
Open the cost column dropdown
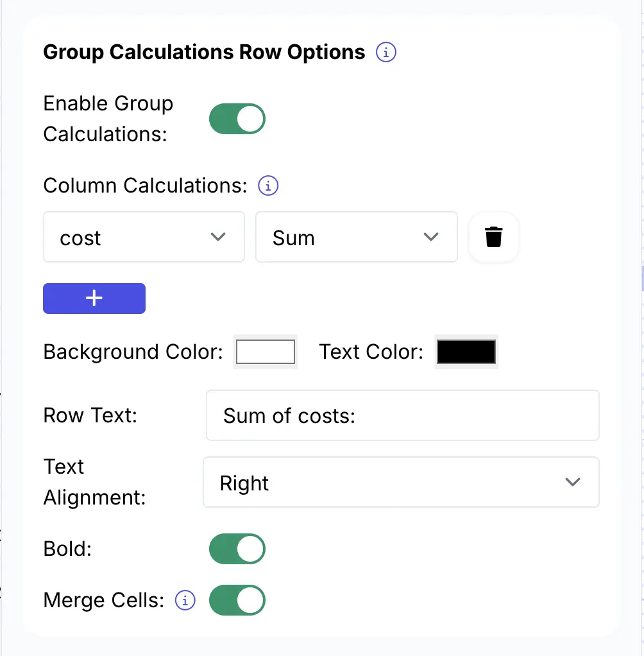144,237
